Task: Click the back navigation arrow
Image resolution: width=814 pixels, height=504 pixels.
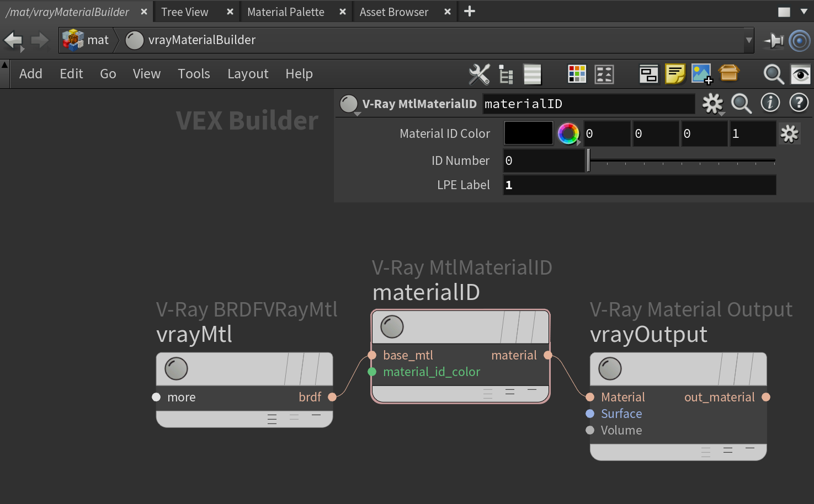Action: pyautogui.click(x=13, y=40)
